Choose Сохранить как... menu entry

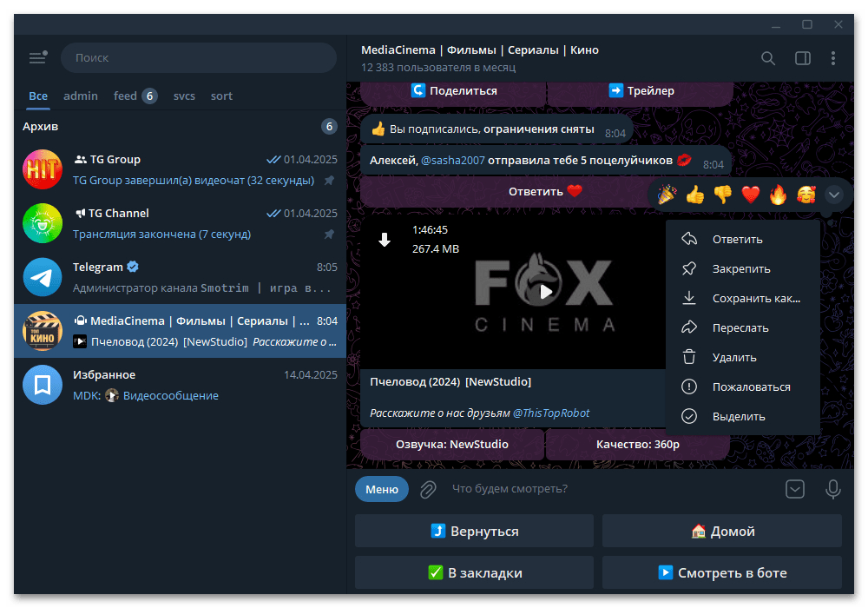[742, 298]
